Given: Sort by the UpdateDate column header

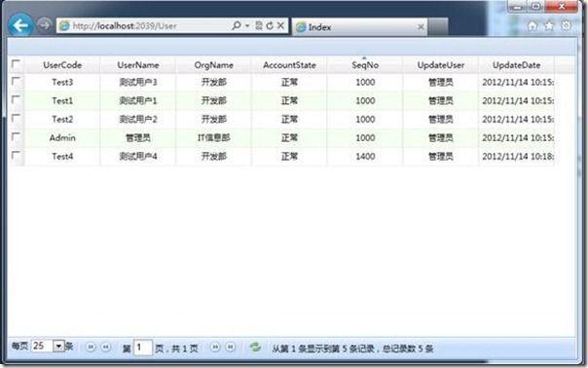Looking at the screenshot, I should [516, 65].
